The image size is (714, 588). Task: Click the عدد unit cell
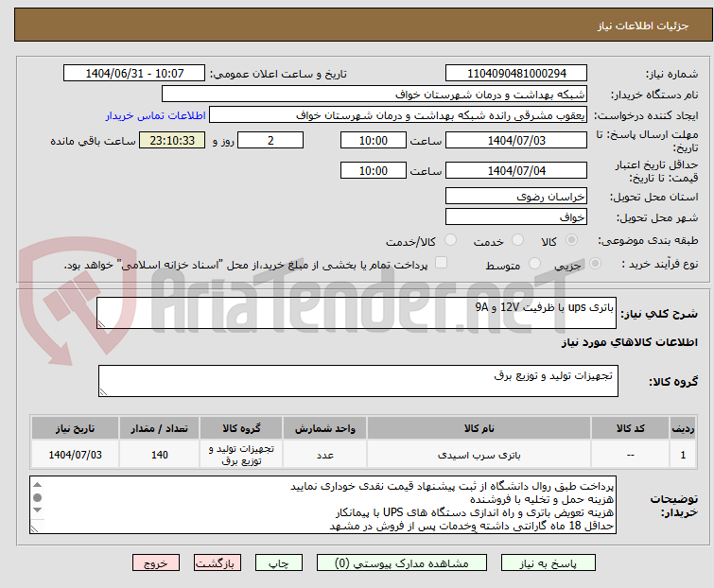click(x=325, y=454)
